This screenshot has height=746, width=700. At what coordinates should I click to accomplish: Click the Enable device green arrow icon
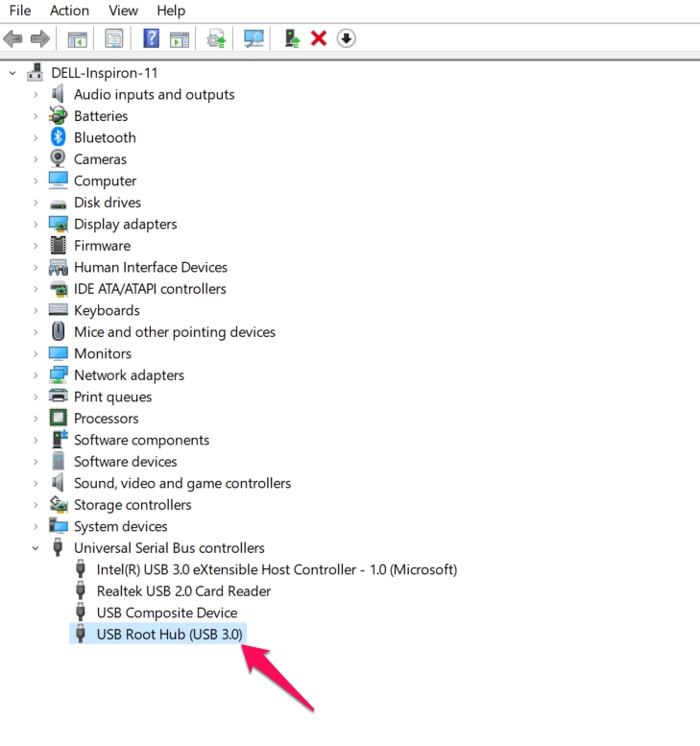click(x=292, y=38)
